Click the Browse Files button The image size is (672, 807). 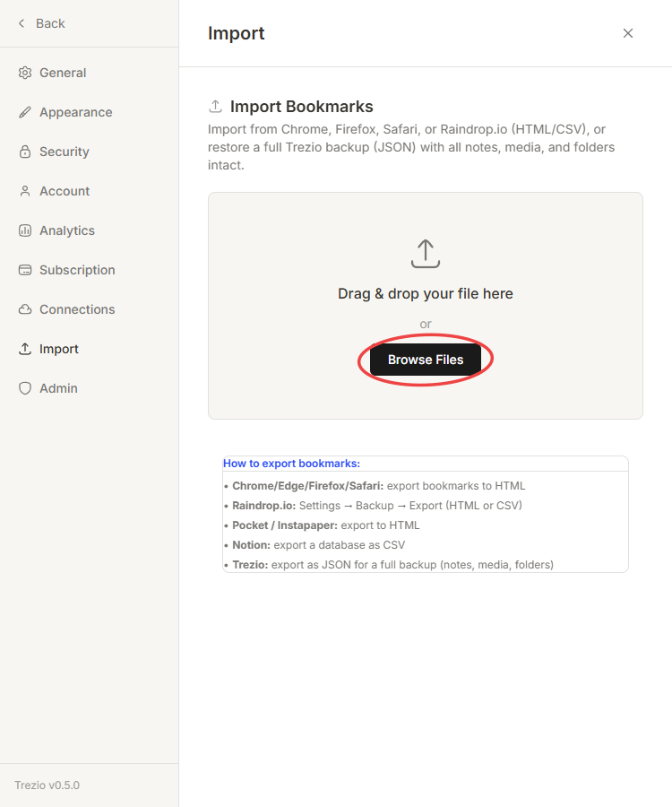pos(426,360)
